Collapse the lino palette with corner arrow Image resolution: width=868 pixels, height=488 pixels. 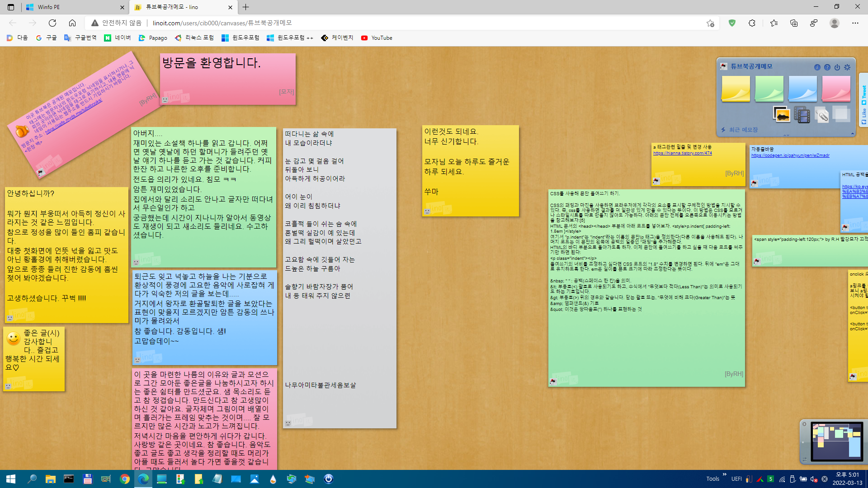(x=853, y=134)
